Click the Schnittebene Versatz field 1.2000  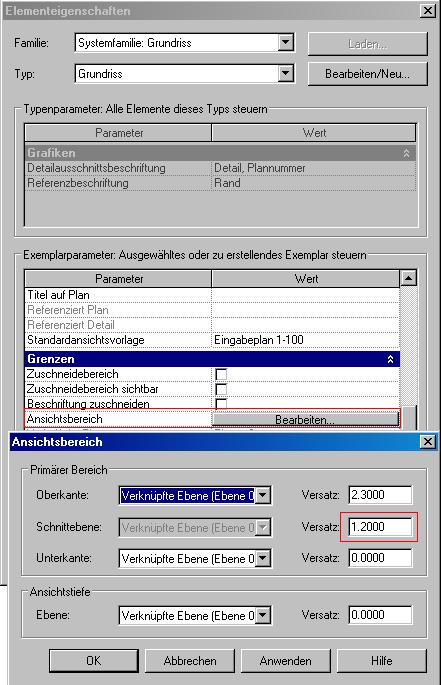pyautogui.click(x=380, y=527)
